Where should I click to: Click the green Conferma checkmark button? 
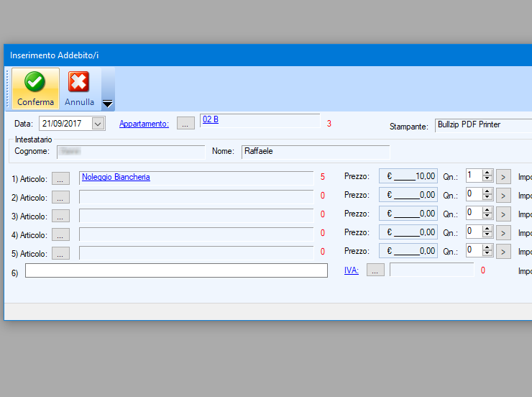(35, 88)
